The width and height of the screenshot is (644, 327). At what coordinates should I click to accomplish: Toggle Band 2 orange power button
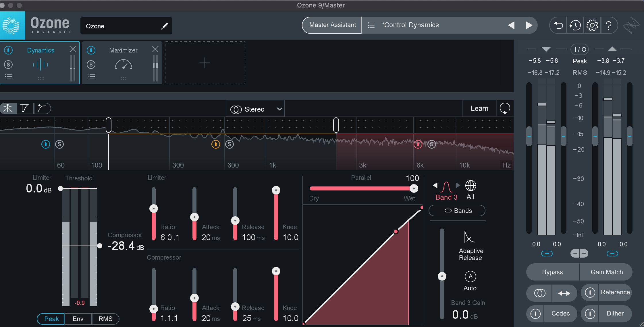[216, 144]
